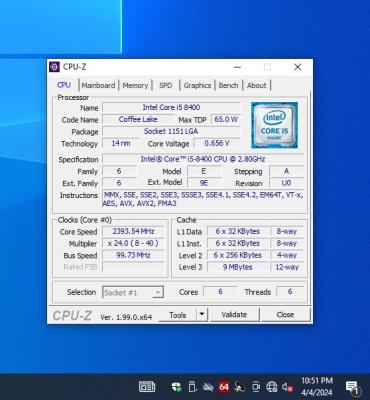Click the empty Rated FSB field
This screenshot has height=400, width=370.
point(133,267)
